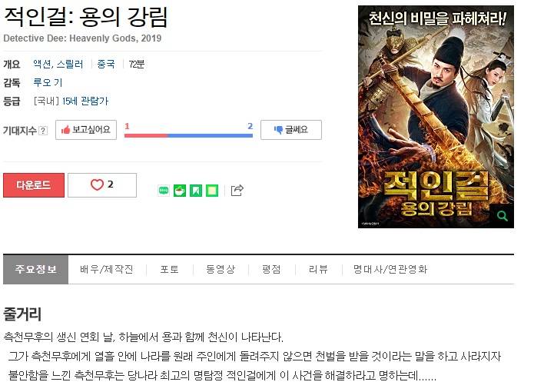Go to the 평점 tab

(271, 269)
